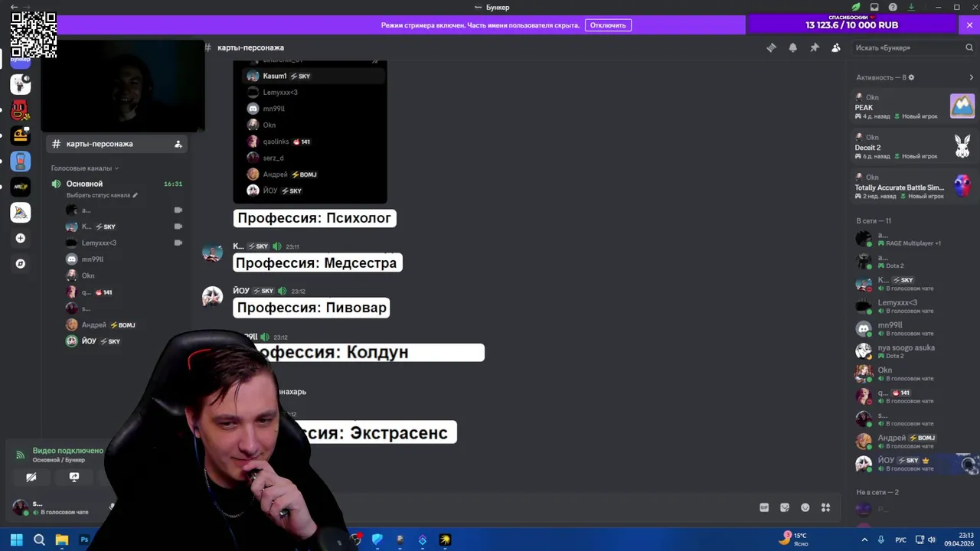Open the activity settings gear icon
980x551 pixels.
911,77
